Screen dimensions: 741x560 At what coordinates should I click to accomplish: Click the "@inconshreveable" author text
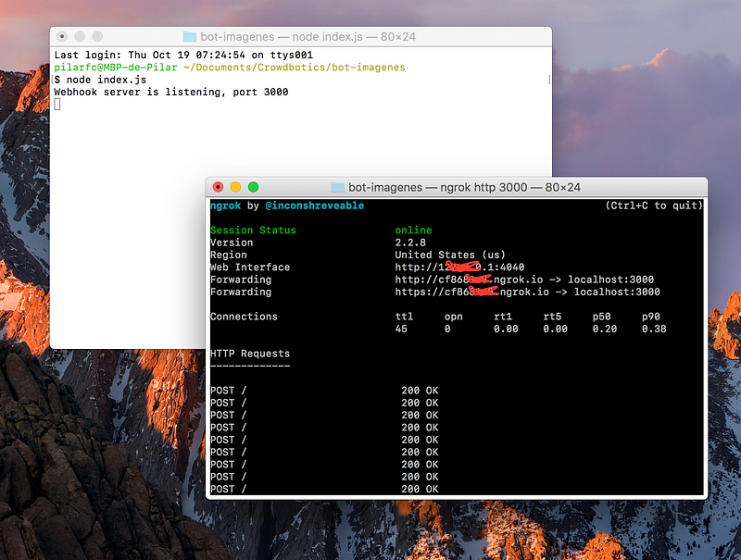click(x=315, y=205)
